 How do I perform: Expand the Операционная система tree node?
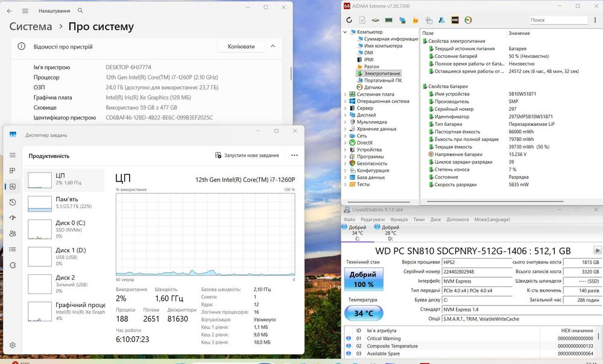345,101
